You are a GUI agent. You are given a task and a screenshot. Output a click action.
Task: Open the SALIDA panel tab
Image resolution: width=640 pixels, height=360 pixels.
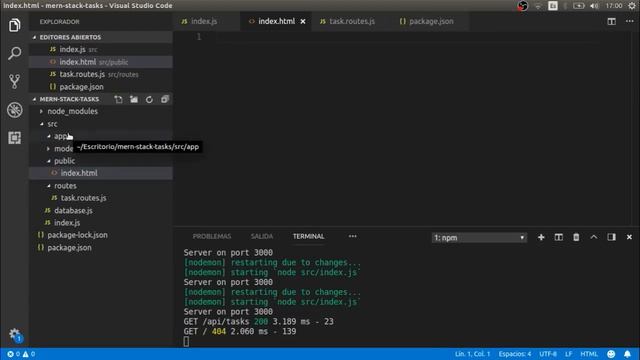click(x=262, y=236)
